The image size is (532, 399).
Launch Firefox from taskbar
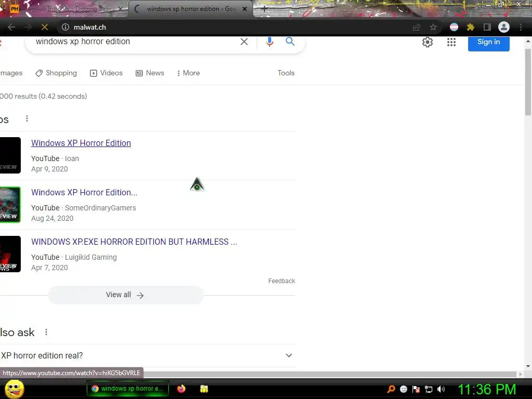tap(181, 389)
